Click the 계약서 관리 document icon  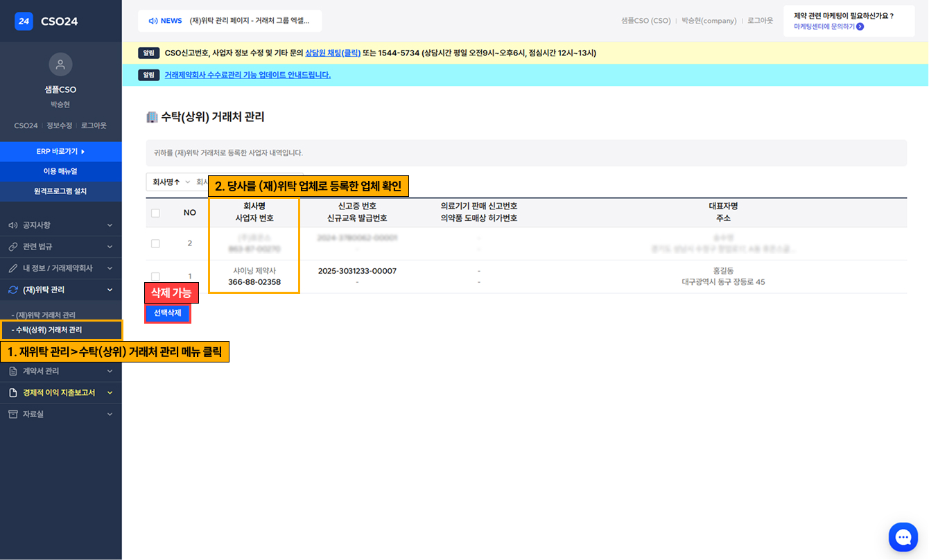[x=12, y=371]
